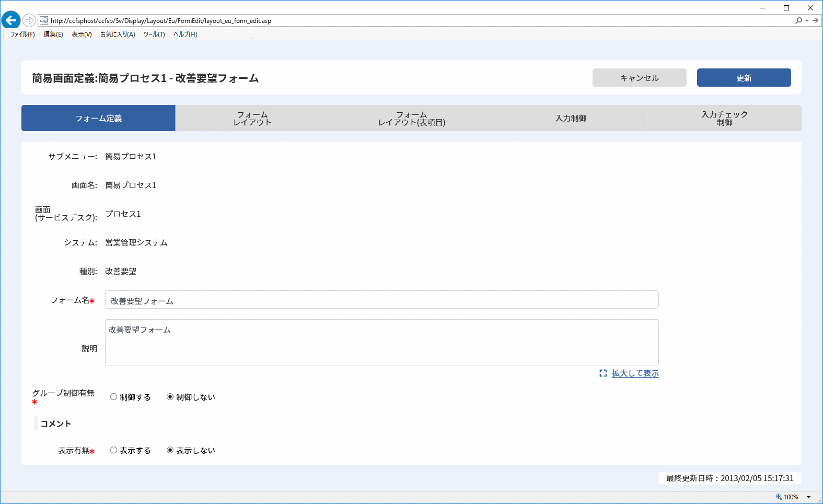This screenshot has width=823, height=504.
Task: Click the resize grip in status bar corner
Action: 819,500
